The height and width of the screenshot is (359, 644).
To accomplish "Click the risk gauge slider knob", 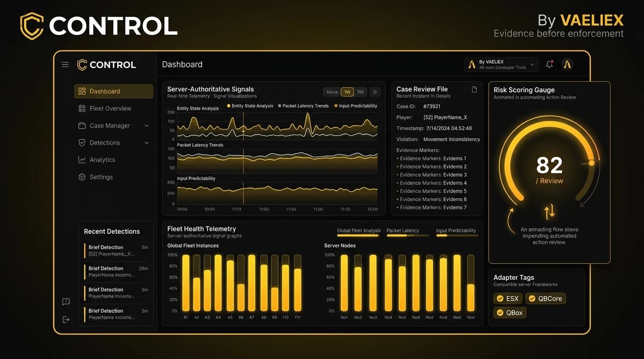I will tap(592, 163).
